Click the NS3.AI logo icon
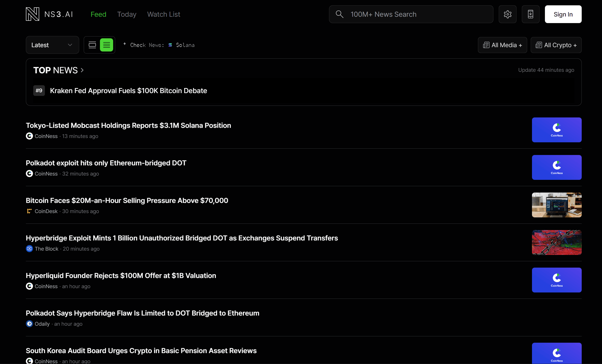This screenshot has height=364, width=602. tap(32, 14)
